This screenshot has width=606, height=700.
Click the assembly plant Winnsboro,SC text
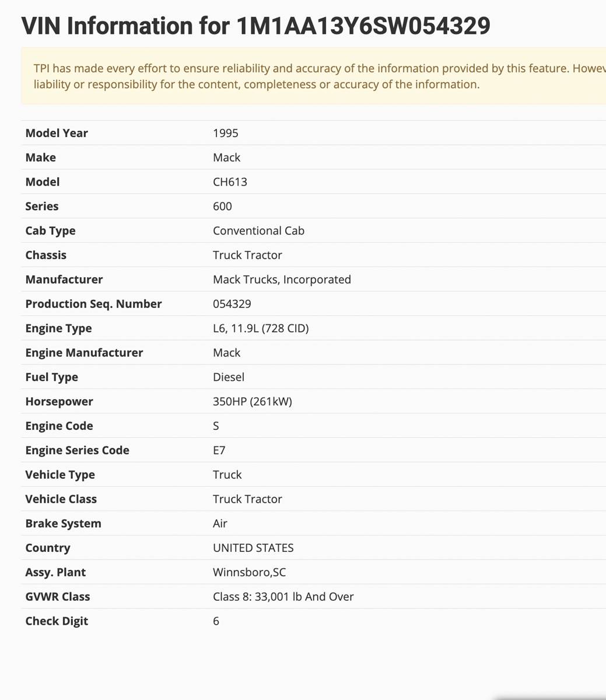(250, 572)
